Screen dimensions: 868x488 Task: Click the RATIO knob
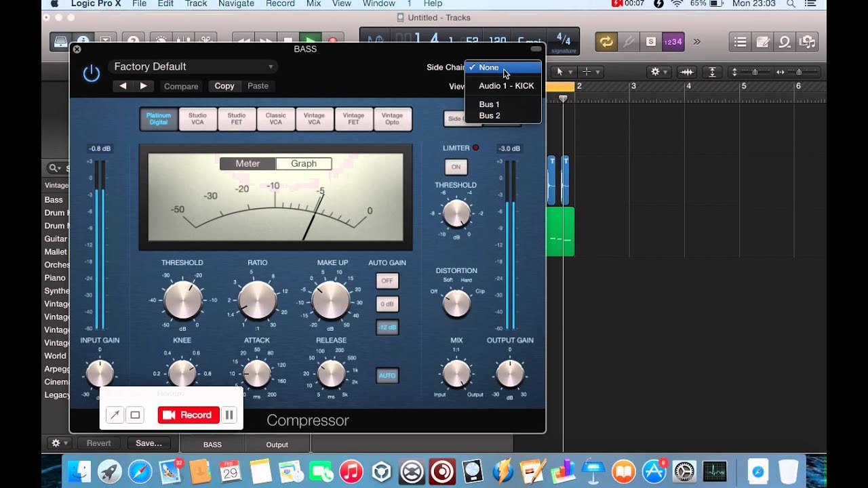(x=258, y=300)
